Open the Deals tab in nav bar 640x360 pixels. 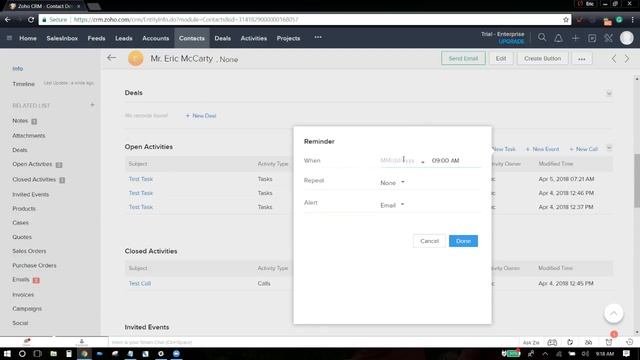pos(222,38)
